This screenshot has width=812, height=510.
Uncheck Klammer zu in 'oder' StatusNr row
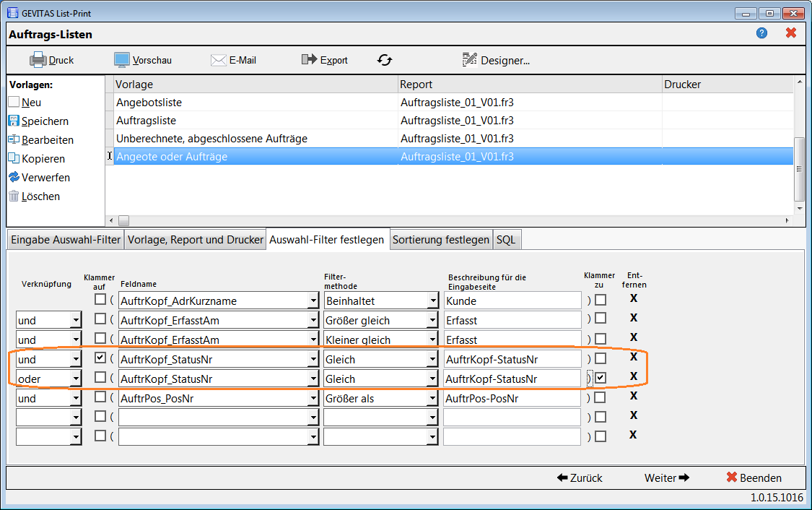(x=601, y=378)
